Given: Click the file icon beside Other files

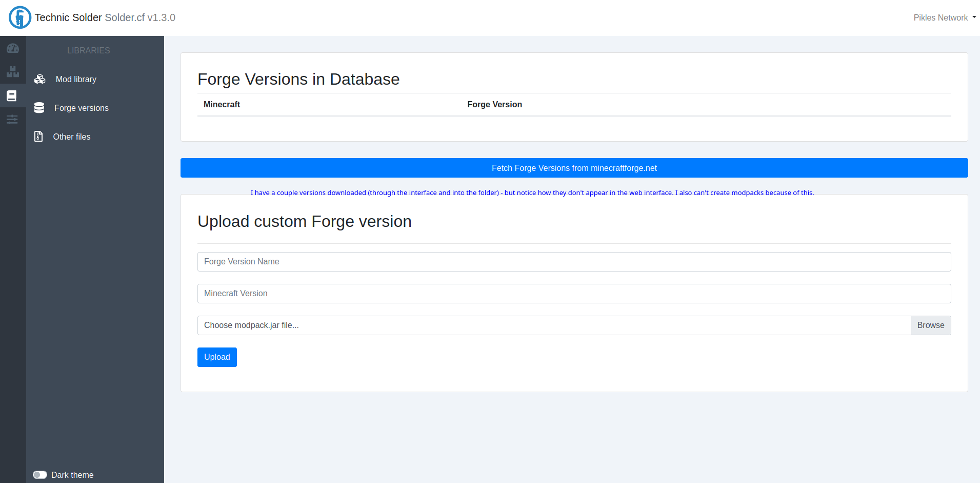Looking at the screenshot, I should (x=38, y=137).
